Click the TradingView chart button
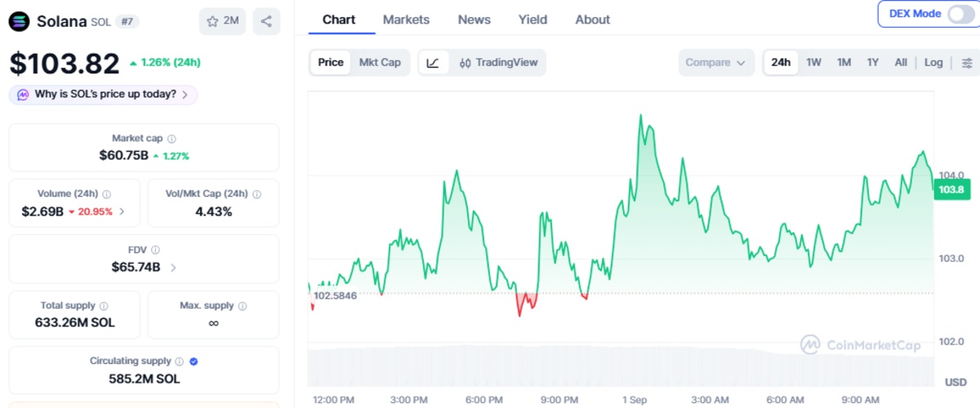980x408 pixels. click(x=498, y=63)
